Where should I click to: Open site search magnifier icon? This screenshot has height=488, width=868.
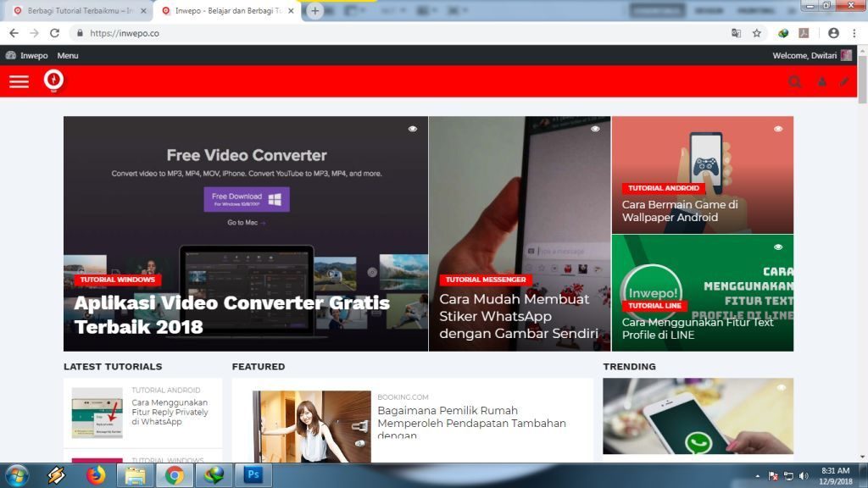tap(794, 82)
